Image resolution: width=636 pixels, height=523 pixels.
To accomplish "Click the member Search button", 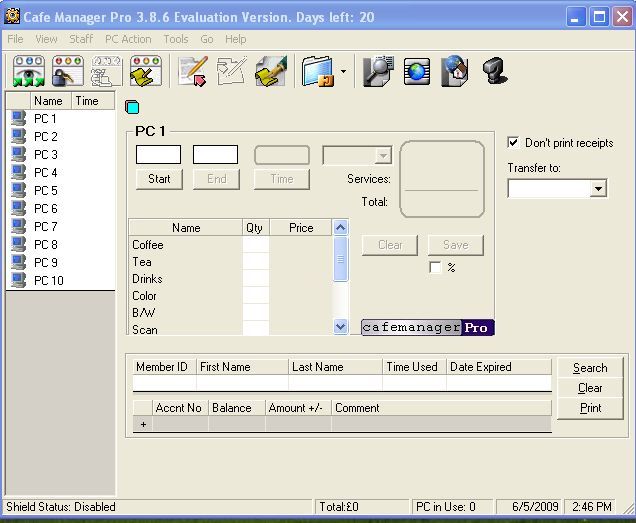I will tap(590, 368).
